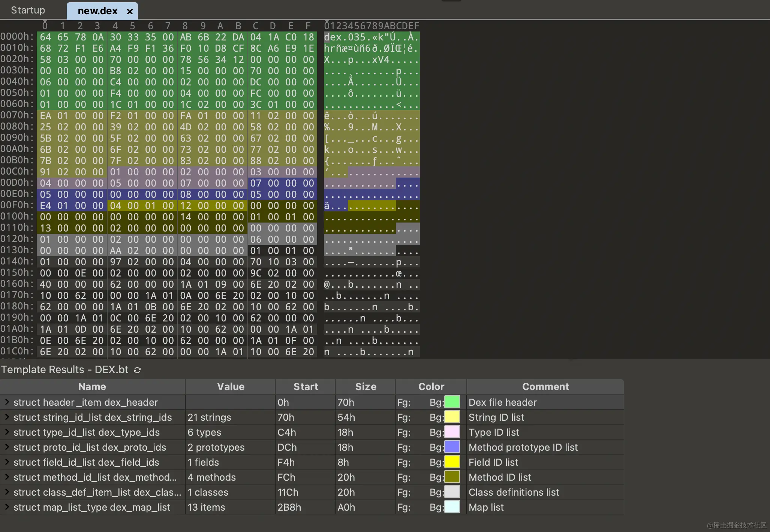The width and height of the screenshot is (770, 532).
Task: Click olive swatch for Method ID list
Action: 452,477
